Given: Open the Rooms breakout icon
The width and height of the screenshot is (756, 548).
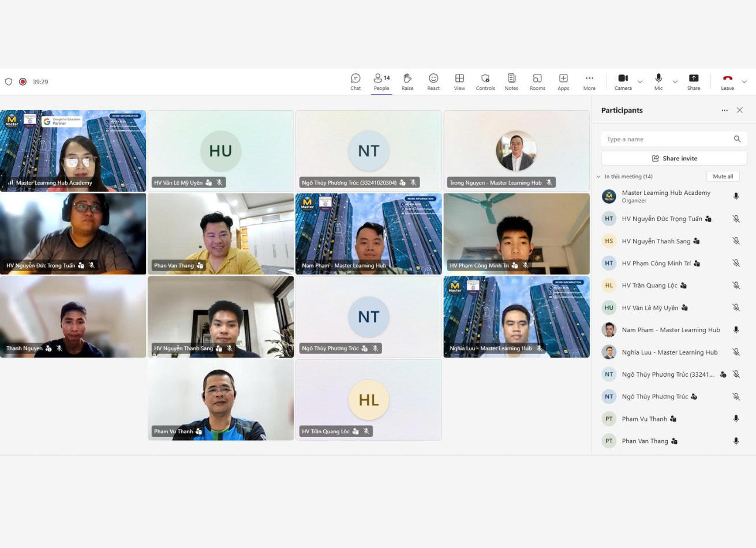Looking at the screenshot, I should [x=537, y=82].
